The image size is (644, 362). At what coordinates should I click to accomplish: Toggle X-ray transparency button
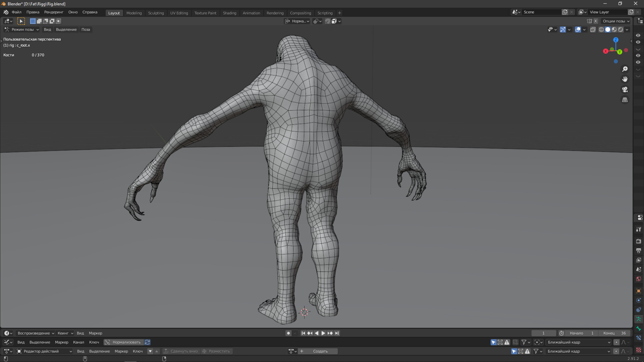(x=593, y=30)
